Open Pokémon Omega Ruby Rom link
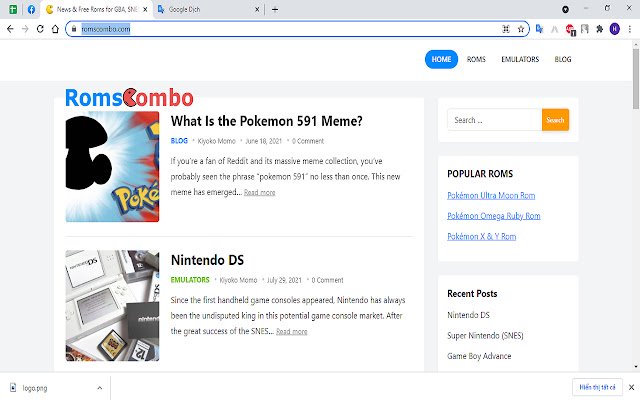 click(493, 216)
